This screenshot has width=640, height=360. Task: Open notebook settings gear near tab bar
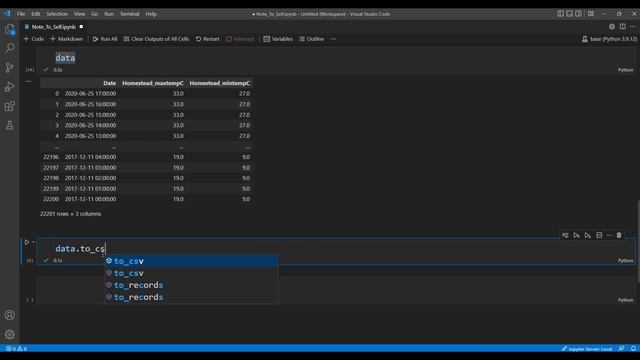click(611, 27)
